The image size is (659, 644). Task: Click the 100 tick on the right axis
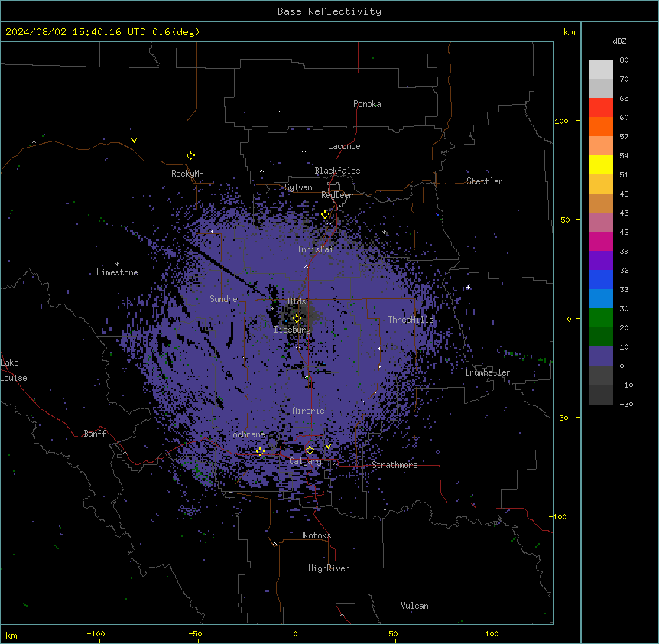(x=561, y=121)
